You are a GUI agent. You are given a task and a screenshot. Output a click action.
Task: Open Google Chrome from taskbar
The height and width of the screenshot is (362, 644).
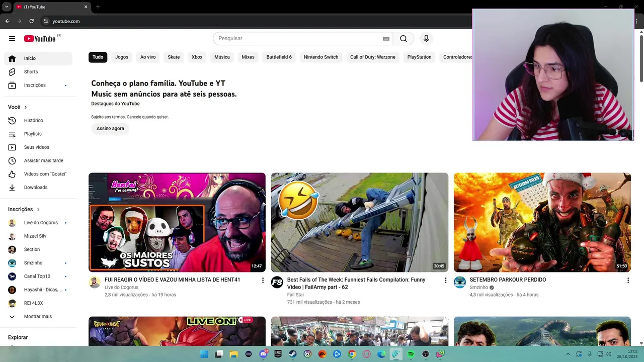pos(352,354)
